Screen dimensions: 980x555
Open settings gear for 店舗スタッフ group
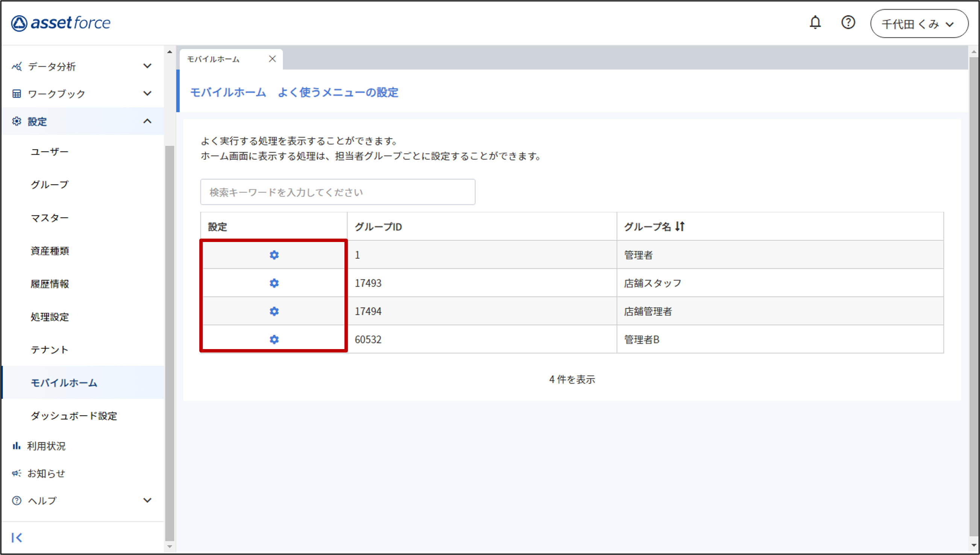(x=274, y=283)
